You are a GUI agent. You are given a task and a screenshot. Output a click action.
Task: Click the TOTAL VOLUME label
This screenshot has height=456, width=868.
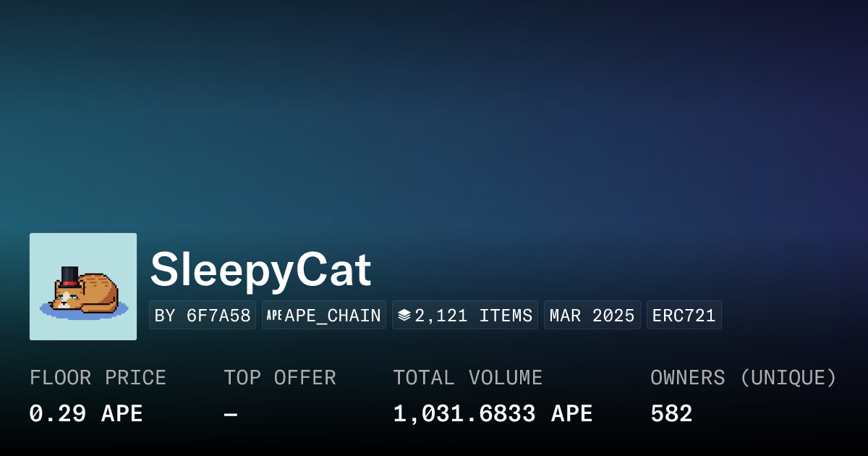coord(468,378)
